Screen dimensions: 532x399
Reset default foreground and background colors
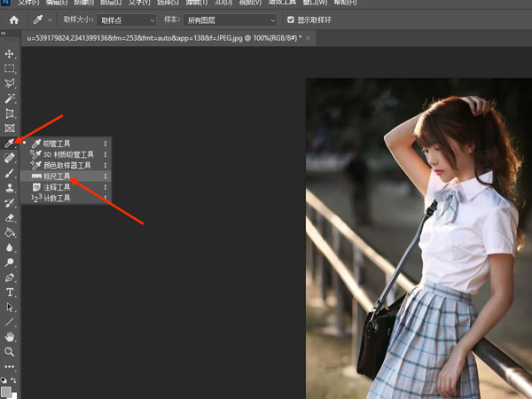tap(4, 380)
